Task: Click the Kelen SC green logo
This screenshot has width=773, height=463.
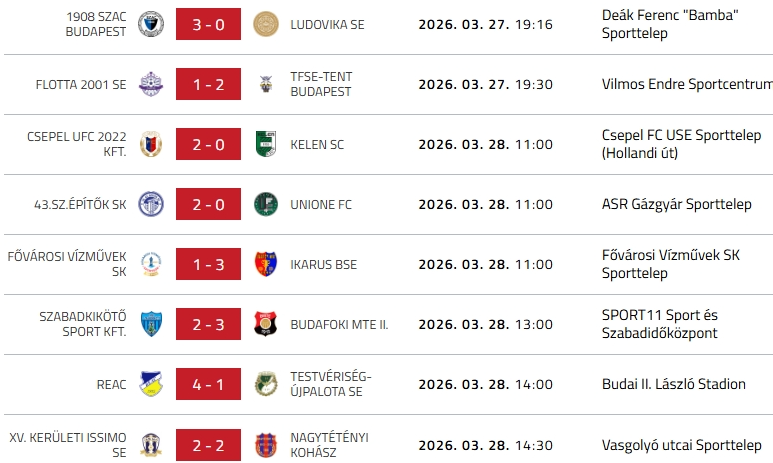Action: tap(265, 145)
